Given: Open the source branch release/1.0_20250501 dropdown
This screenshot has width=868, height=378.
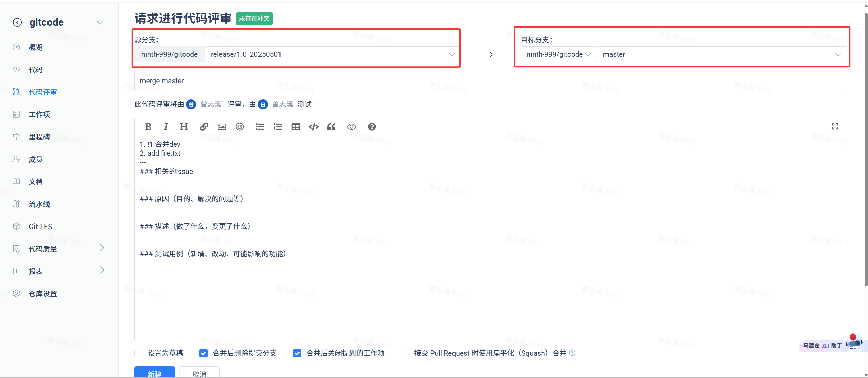Looking at the screenshot, I should 331,54.
